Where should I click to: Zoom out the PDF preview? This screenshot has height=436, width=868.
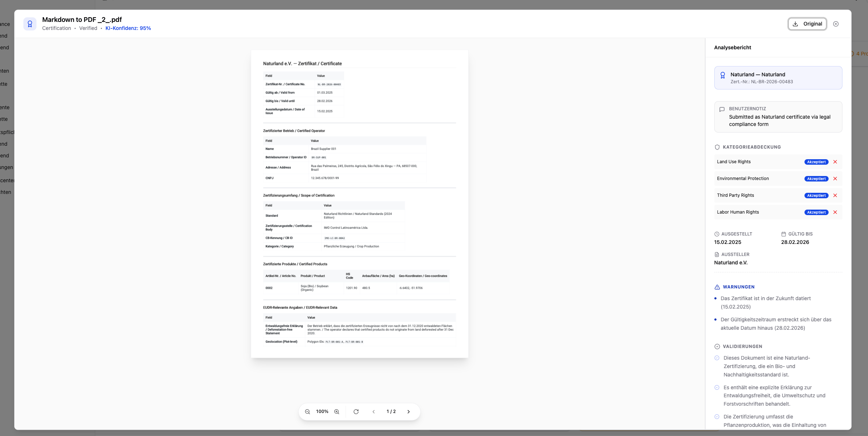click(x=307, y=412)
